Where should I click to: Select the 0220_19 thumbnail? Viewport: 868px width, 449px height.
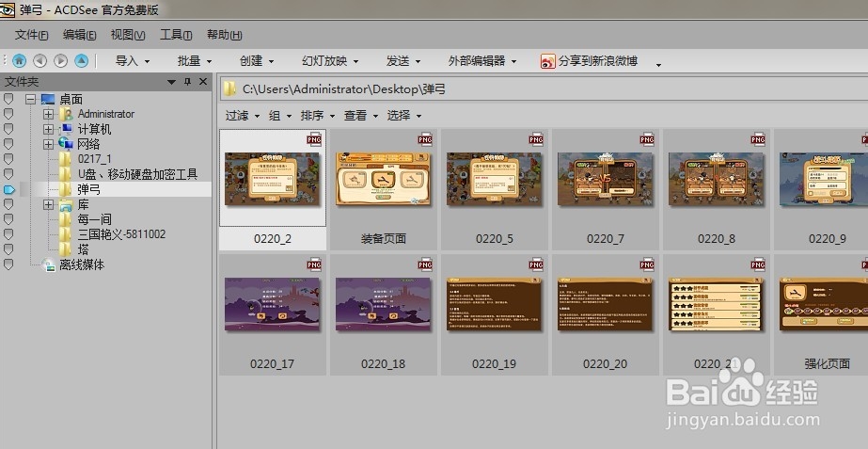click(x=495, y=314)
